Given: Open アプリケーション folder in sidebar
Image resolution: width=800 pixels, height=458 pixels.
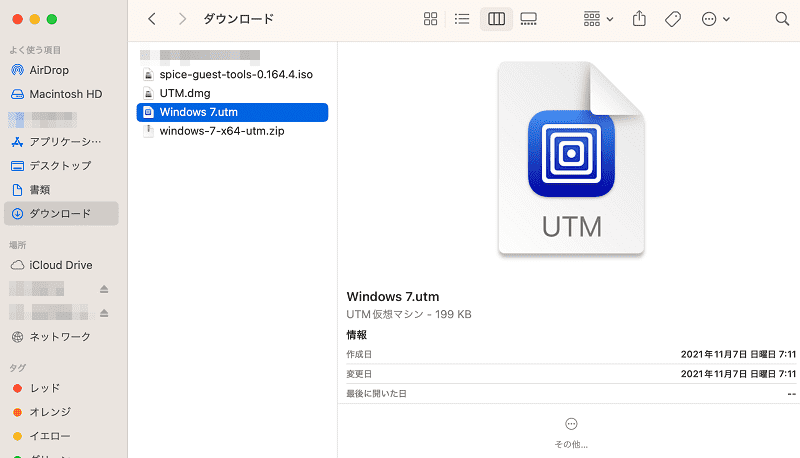Looking at the screenshot, I should pyautogui.click(x=61, y=142).
